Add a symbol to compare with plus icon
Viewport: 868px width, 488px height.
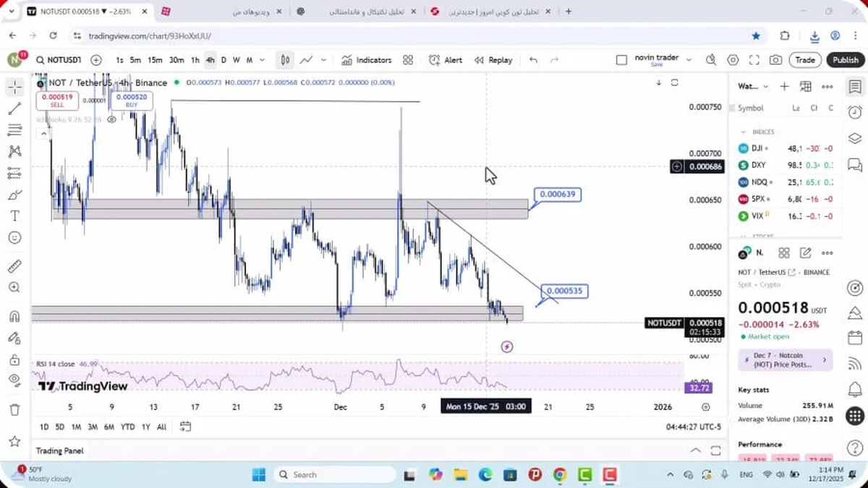point(96,60)
